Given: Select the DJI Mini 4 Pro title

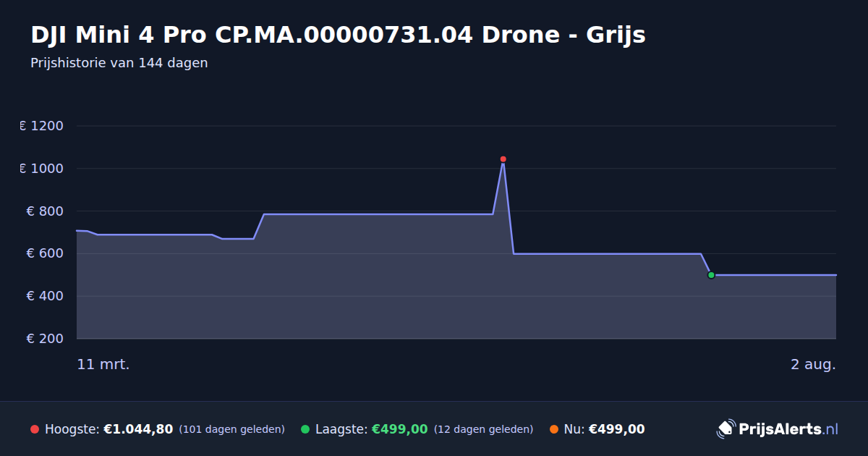Looking at the screenshot, I should [338, 34].
